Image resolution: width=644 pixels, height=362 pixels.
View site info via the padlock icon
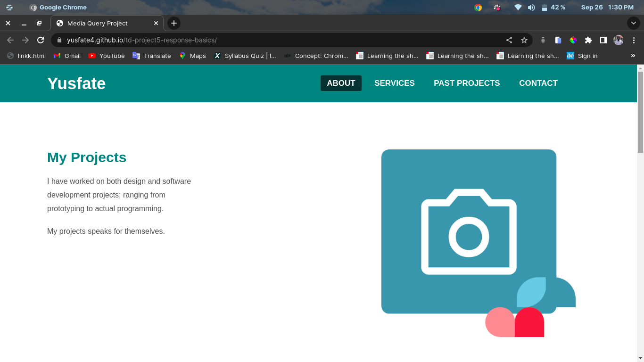click(59, 40)
